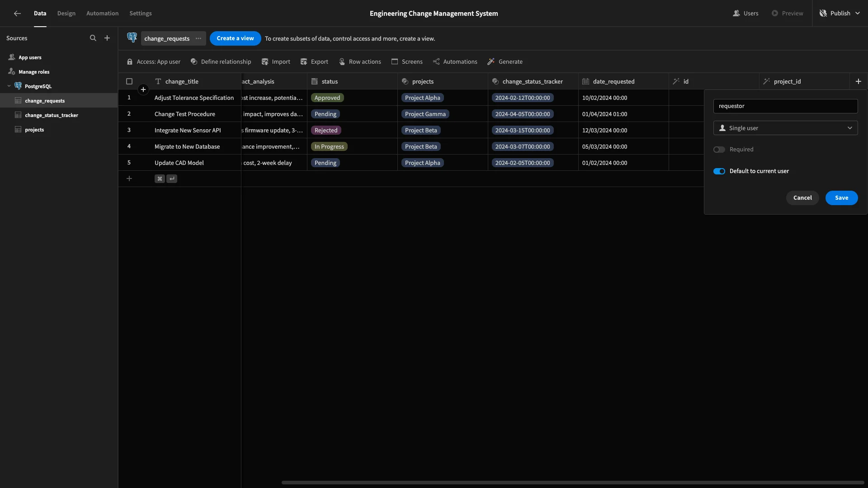Click the Screens icon

395,62
